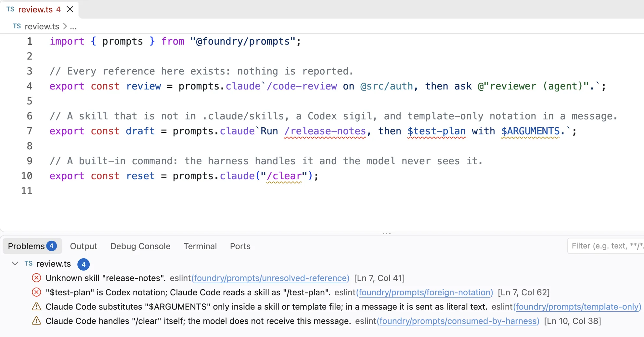This screenshot has width=644, height=337.
Task: Click the Problems tab count badge
Action: point(51,246)
